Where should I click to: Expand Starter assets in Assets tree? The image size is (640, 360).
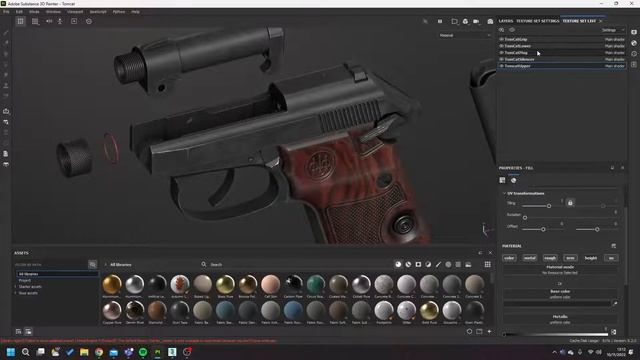[x=16, y=287]
